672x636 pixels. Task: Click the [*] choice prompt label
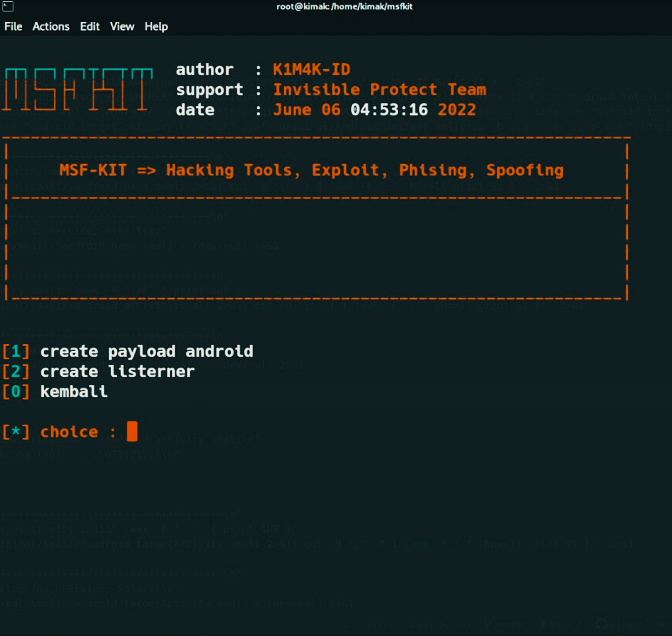tap(15, 432)
